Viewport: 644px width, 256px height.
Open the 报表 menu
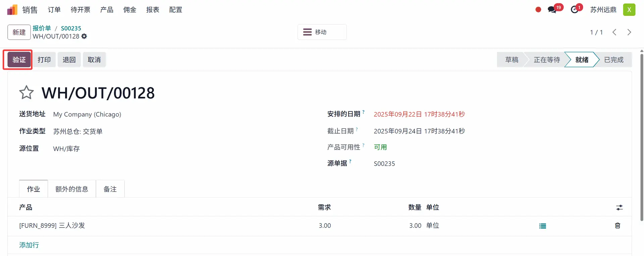coord(153,10)
